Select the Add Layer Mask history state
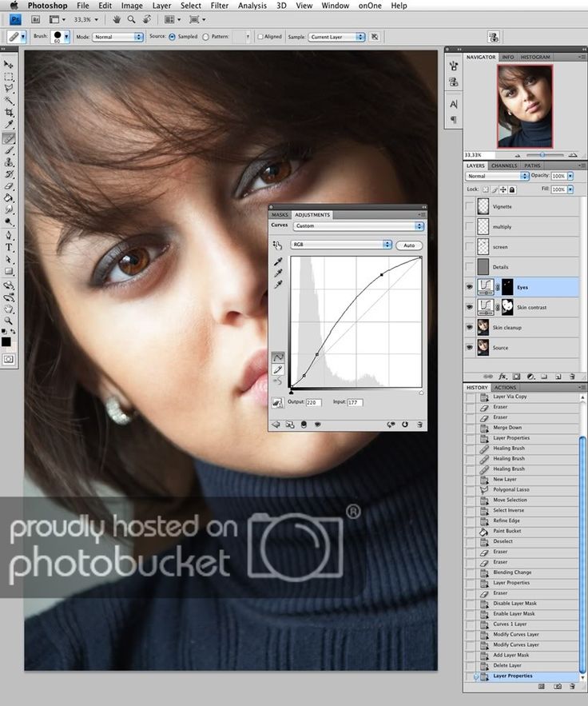 pyautogui.click(x=511, y=655)
